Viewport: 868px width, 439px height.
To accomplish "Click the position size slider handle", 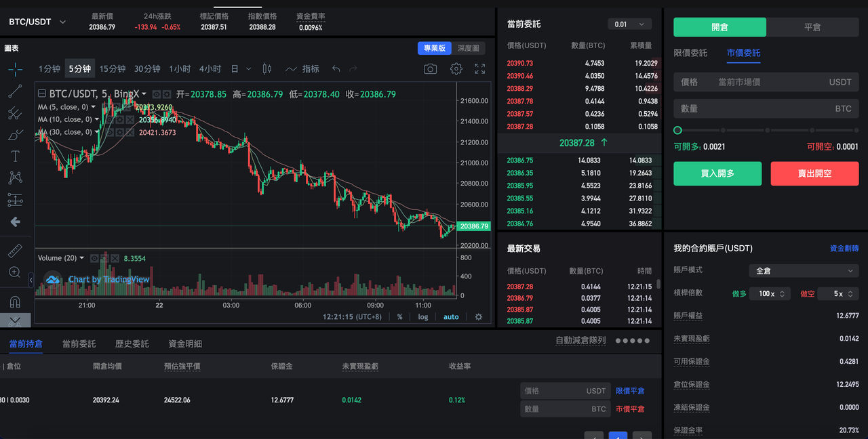I will click(x=677, y=130).
